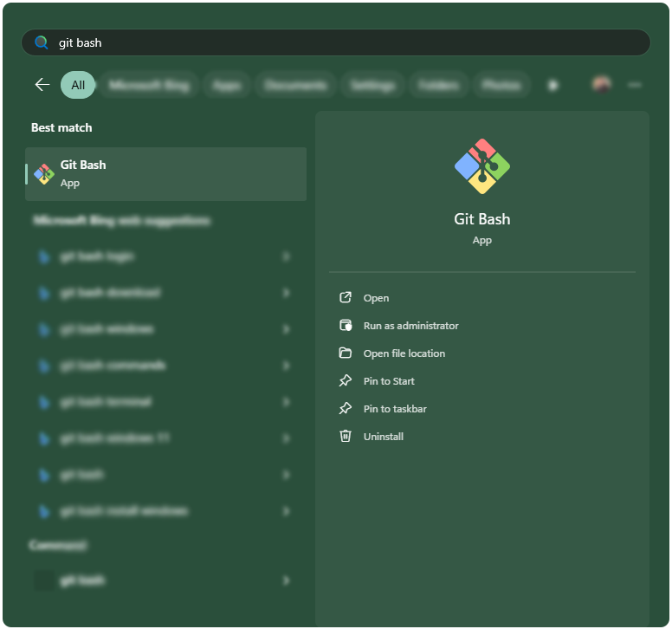The width and height of the screenshot is (672, 629).
Task: Click the Run as administrator shield icon
Action: pyautogui.click(x=346, y=326)
